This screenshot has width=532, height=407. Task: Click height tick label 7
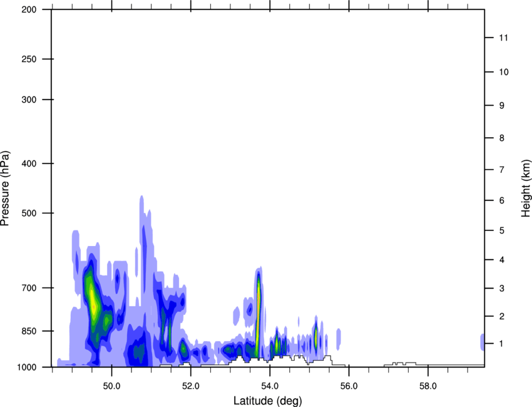click(x=502, y=170)
